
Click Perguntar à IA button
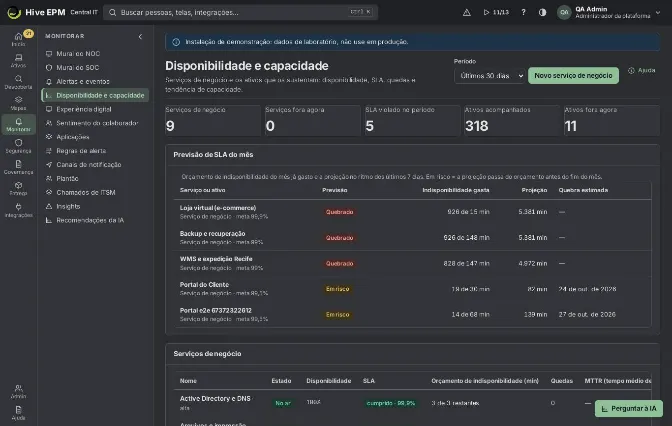tap(629, 408)
